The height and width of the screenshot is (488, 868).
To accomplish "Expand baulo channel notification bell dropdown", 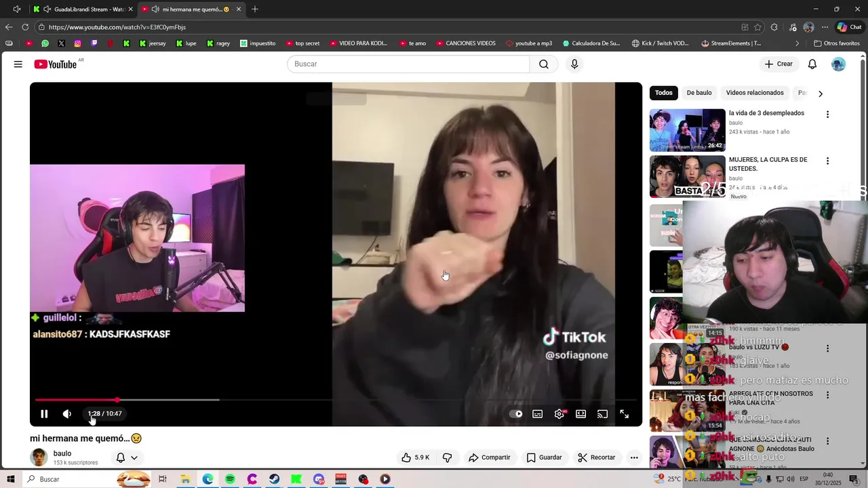I will coord(127,457).
